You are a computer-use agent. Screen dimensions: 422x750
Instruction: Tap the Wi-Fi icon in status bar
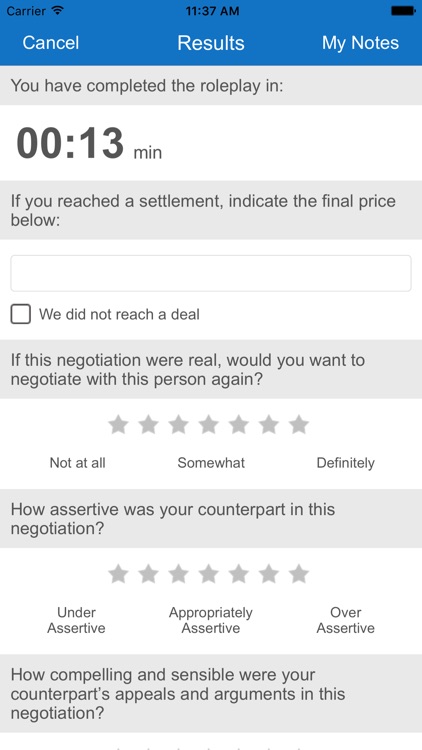tap(57, 11)
